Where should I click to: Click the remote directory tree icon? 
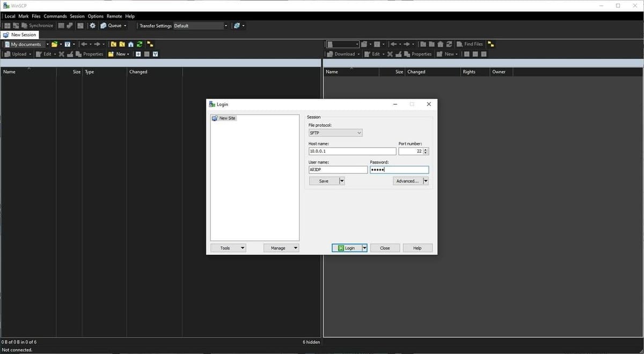(491, 44)
